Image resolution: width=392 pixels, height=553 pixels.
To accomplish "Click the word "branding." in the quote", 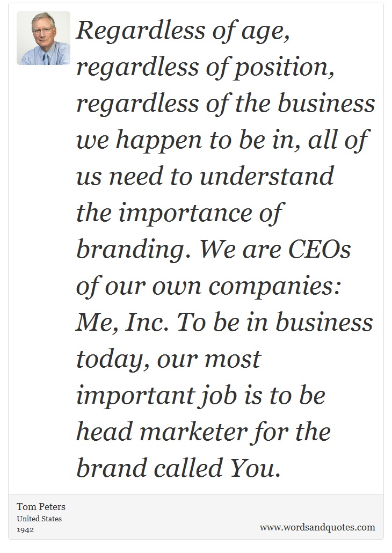I will (x=135, y=251).
